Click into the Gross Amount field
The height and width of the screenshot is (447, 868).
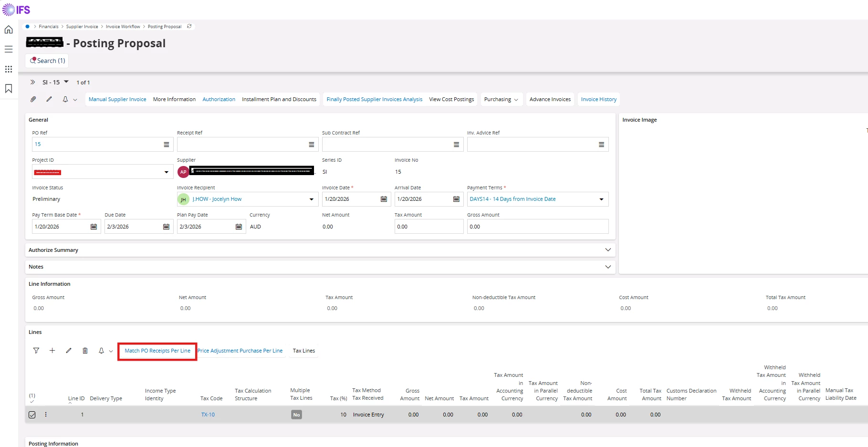537,227
